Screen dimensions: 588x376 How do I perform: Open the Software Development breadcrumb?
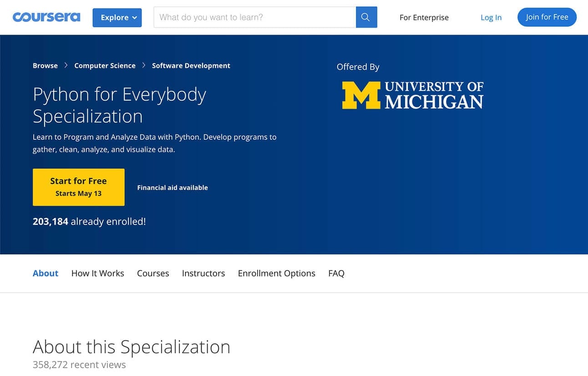(191, 66)
